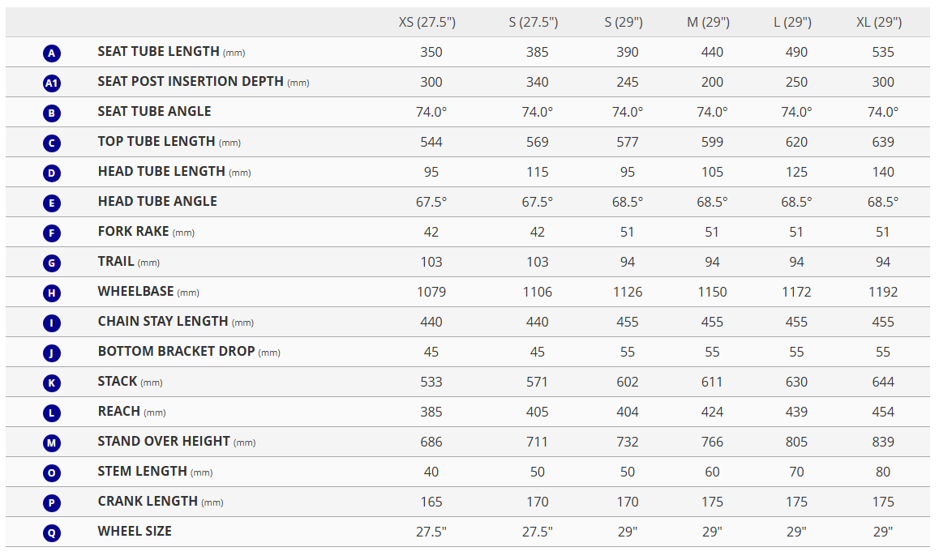Click the circular A badge for Seat Tube Length
This screenshot has width=939, height=560.
point(52,53)
